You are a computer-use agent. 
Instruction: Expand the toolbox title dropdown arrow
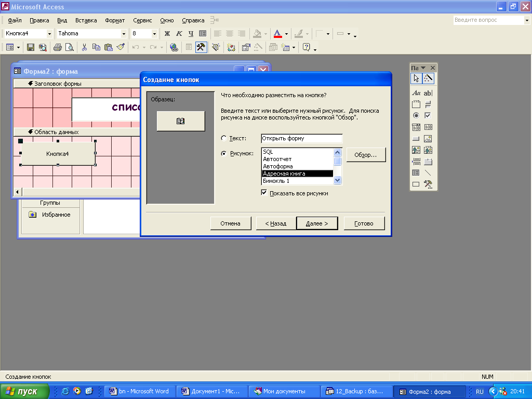(x=423, y=68)
